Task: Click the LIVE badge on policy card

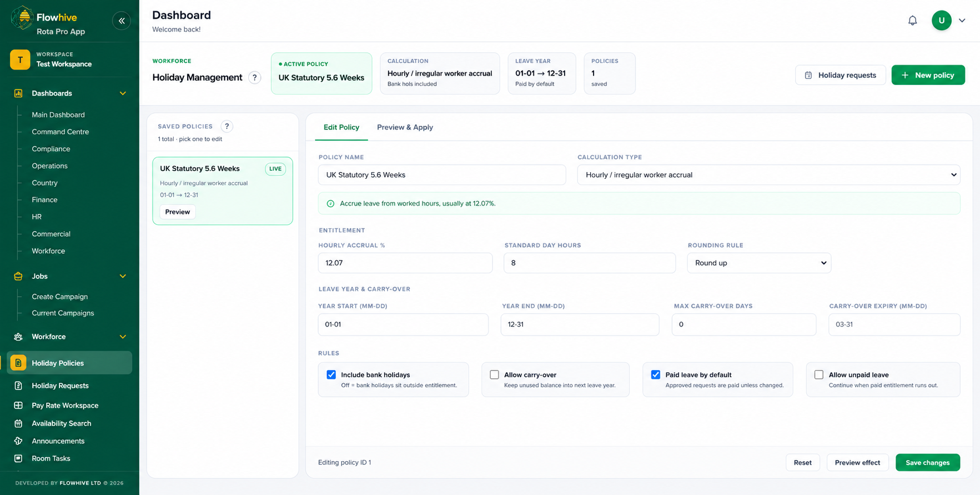Action: coord(275,169)
